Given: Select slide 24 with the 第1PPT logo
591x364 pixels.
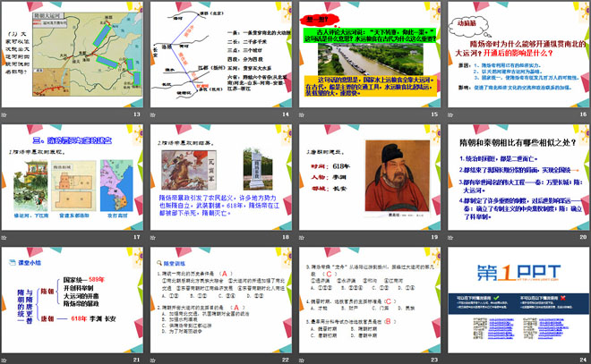Looking at the screenshot, I should coord(518,300).
